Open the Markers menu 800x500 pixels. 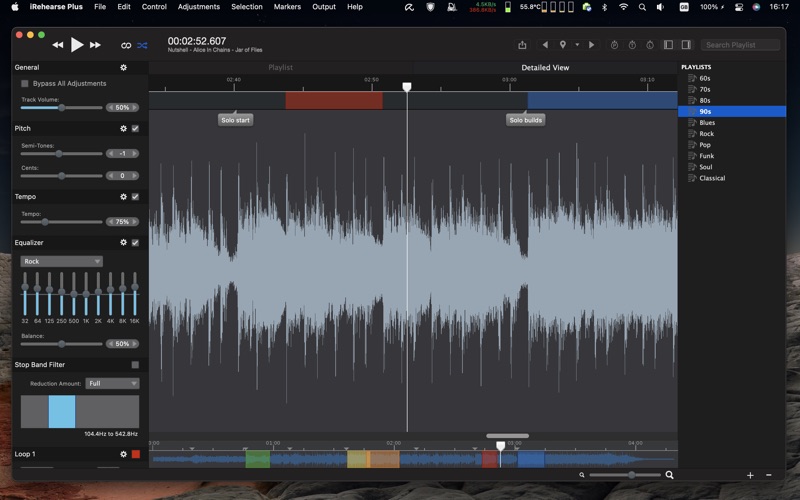[x=287, y=7]
